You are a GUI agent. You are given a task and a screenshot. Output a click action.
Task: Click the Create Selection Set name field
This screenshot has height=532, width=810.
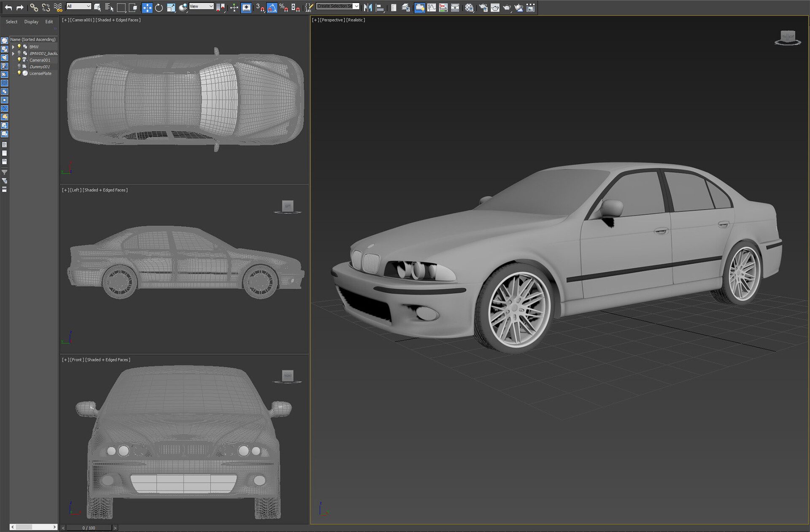click(335, 6)
